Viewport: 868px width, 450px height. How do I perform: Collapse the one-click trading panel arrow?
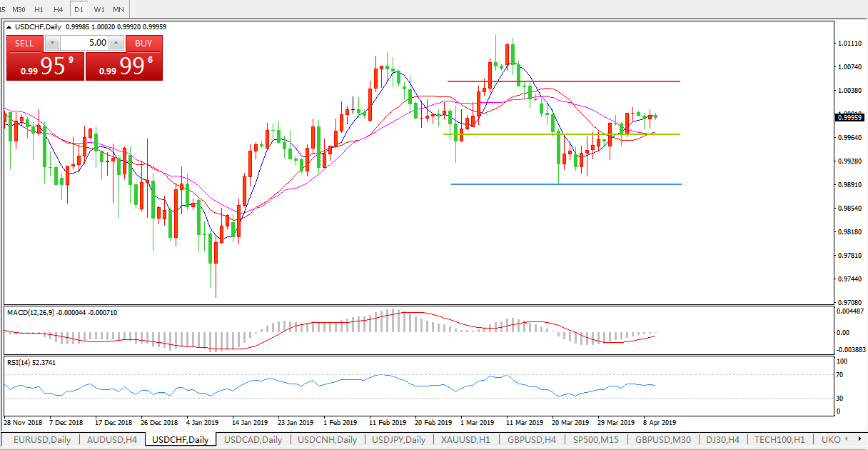point(10,27)
